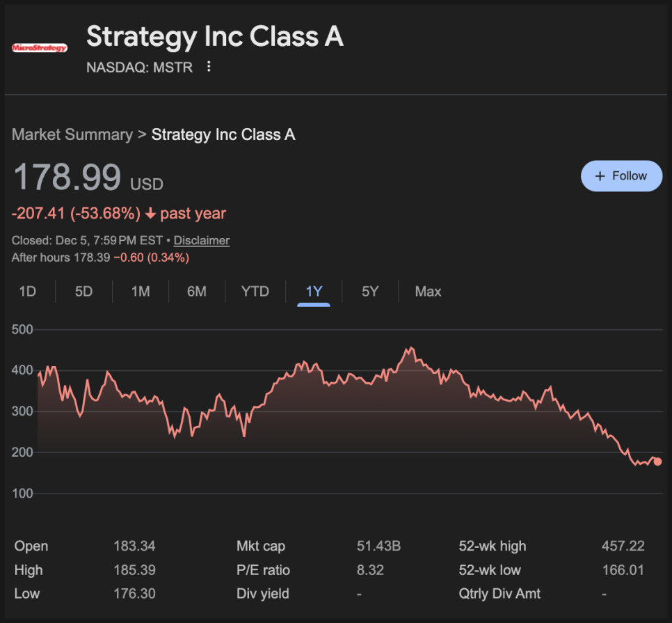The height and width of the screenshot is (623, 672).
Task: Switch to the 6M range tab
Action: [x=197, y=291]
